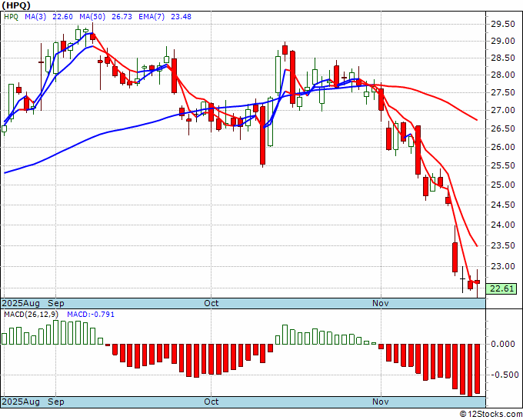The image size is (523, 420).
Task: Click the MA(3) value 22.60
Action: (63, 17)
